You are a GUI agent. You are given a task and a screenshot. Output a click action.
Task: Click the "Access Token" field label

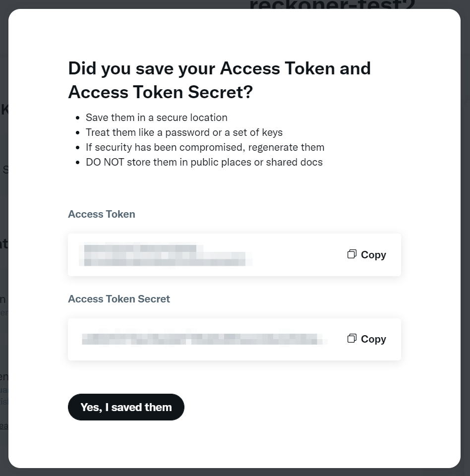point(102,214)
